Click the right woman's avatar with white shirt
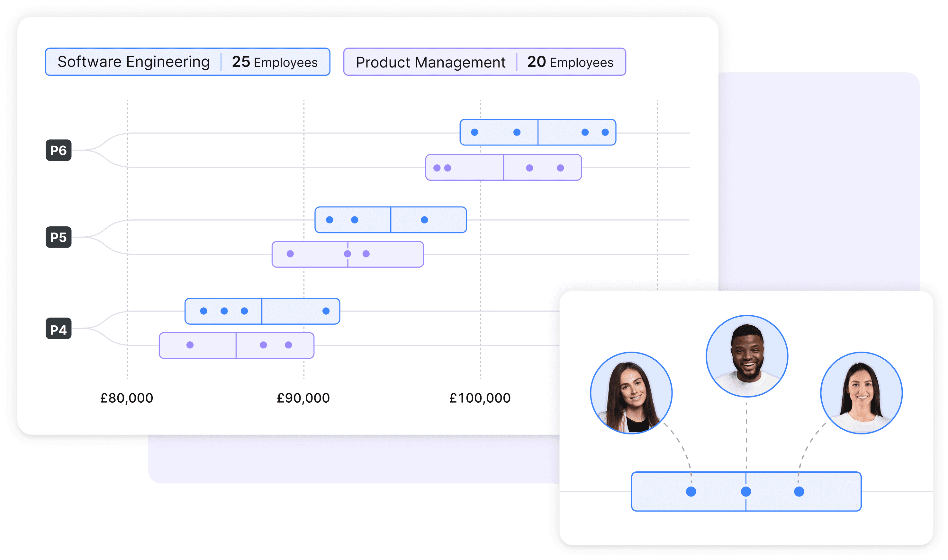The height and width of the screenshot is (560, 948). (x=861, y=393)
